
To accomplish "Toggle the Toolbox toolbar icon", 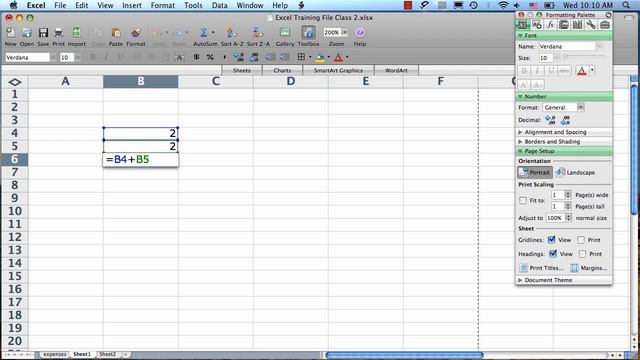I will click(308, 33).
